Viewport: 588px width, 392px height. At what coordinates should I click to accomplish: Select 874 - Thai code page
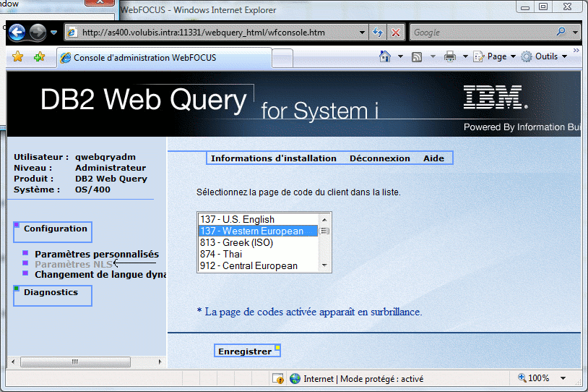pyautogui.click(x=258, y=254)
